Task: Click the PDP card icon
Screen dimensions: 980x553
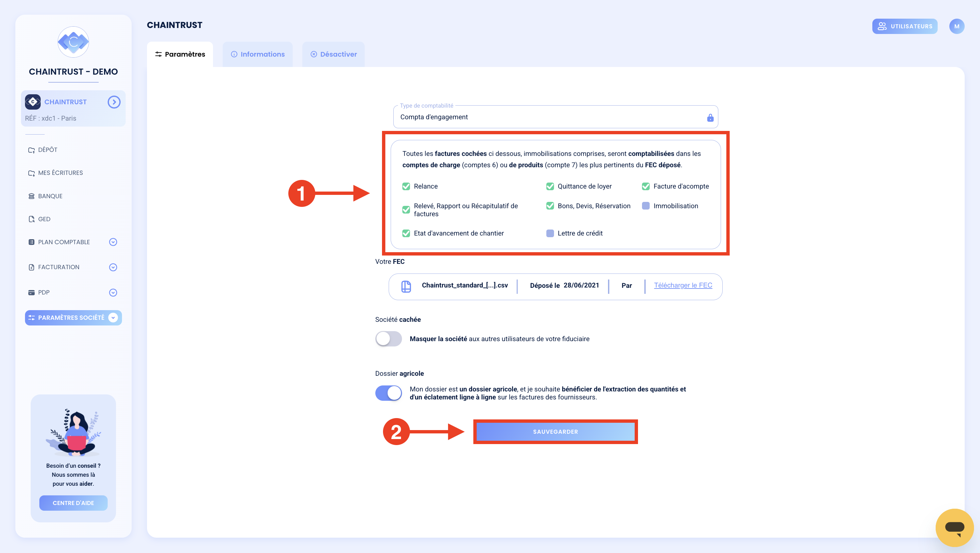Action: click(x=32, y=292)
